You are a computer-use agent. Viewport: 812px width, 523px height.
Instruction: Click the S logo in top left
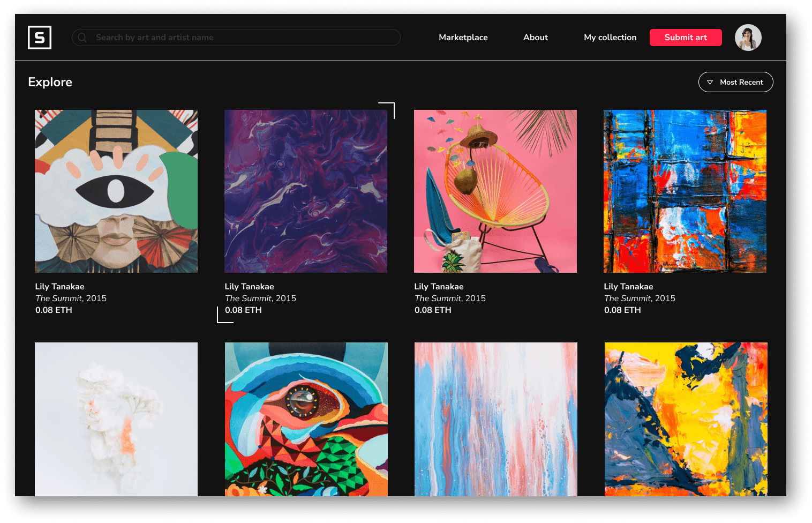(x=39, y=38)
